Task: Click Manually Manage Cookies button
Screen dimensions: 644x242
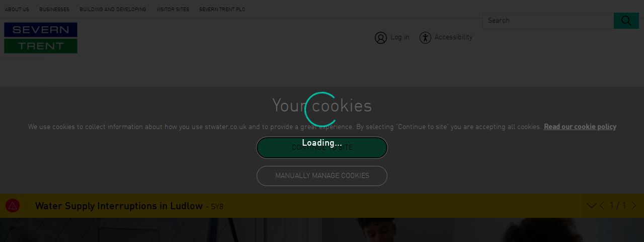Action: point(322,176)
